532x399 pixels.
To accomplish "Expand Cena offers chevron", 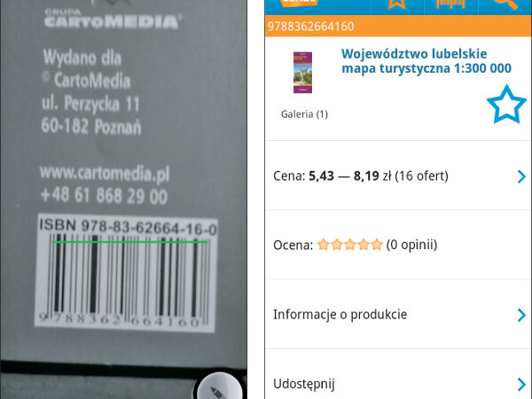I will point(521,176).
